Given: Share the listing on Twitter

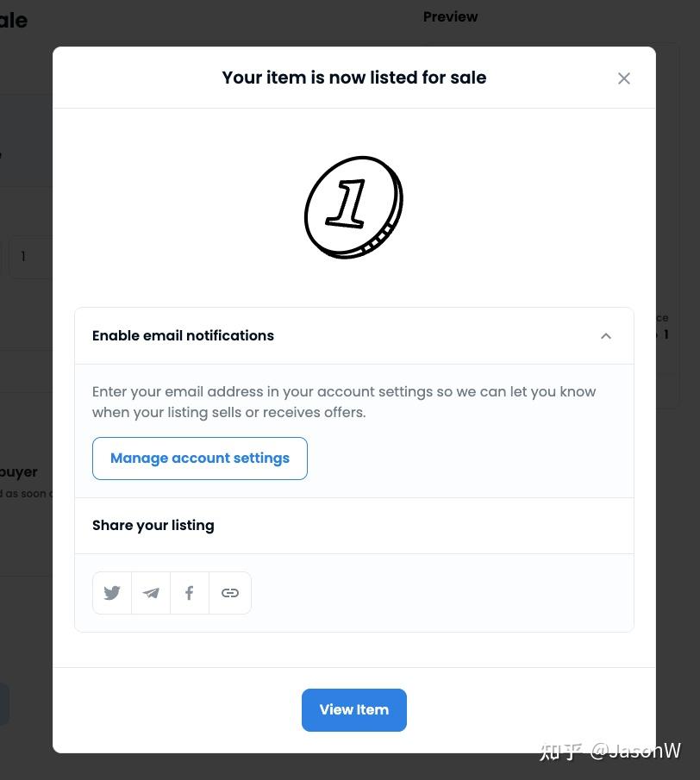Looking at the screenshot, I should [x=112, y=592].
